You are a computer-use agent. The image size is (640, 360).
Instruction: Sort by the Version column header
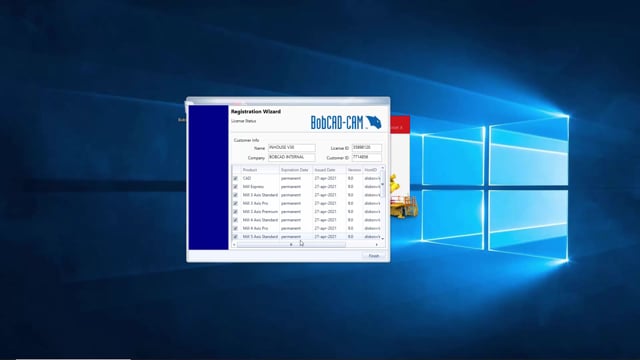tap(354, 170)
